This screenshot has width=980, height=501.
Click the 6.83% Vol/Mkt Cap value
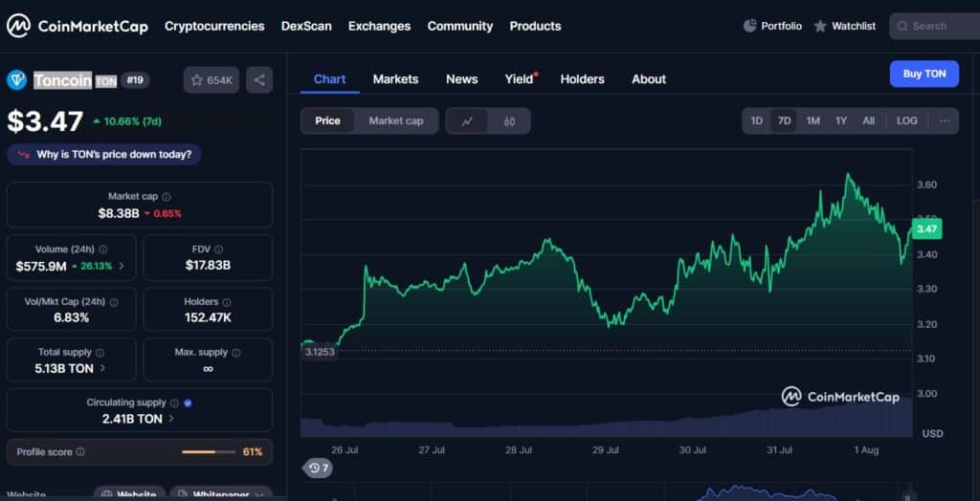coord(71,317)
